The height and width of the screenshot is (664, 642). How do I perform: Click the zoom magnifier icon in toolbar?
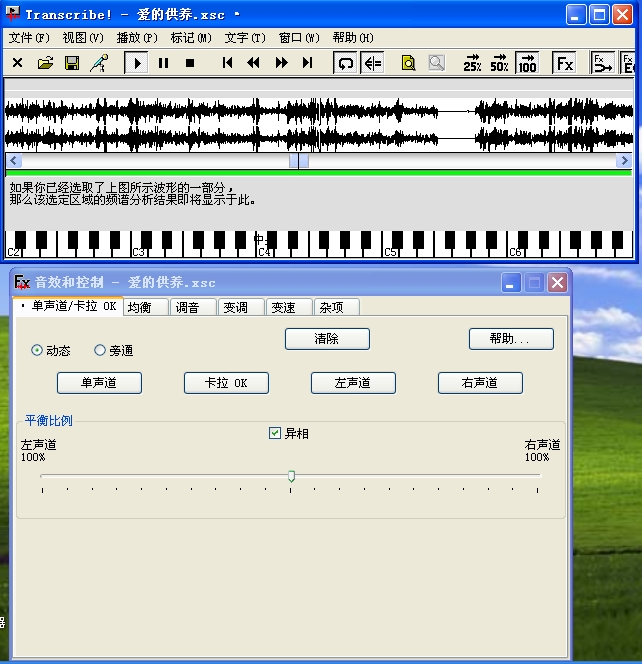pyautogui.click(x=408, y=63)
